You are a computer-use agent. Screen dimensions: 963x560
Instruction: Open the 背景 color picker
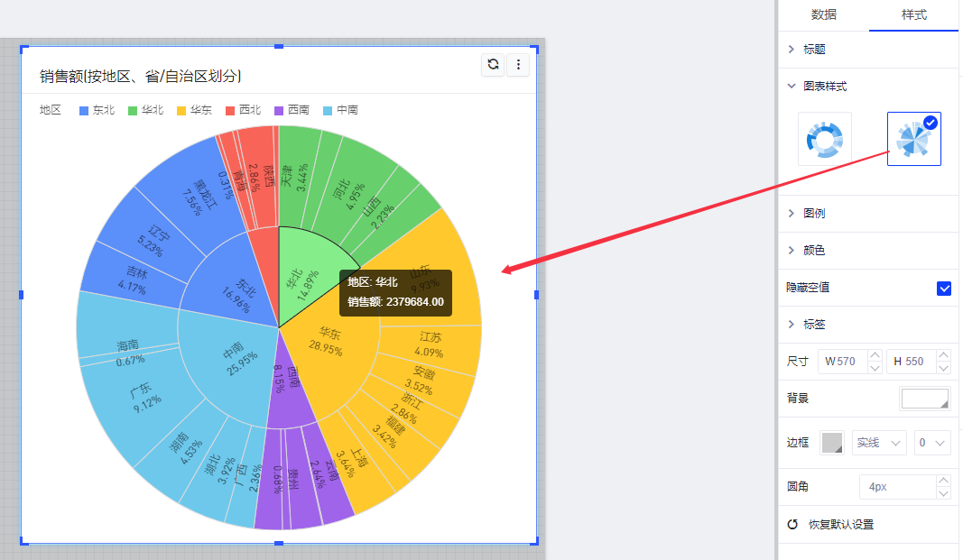click(x=925, y=399)
